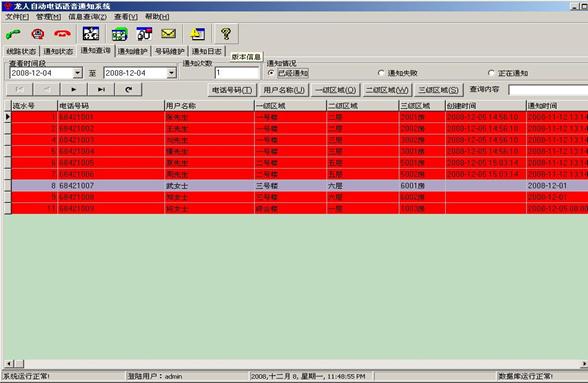This screenshot has height=383, width=588.
Task: Open the 管理 menu
Action: 48,17
